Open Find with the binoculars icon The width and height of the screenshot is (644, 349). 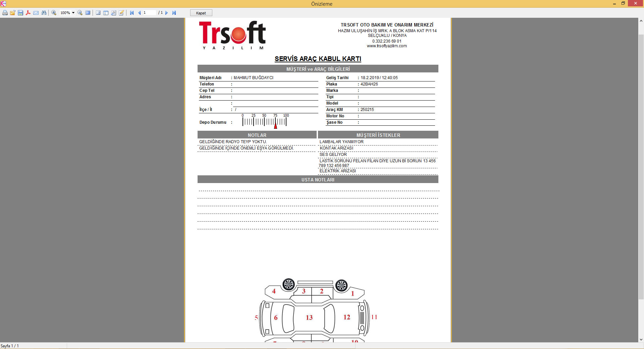click(x=44, y=13)
